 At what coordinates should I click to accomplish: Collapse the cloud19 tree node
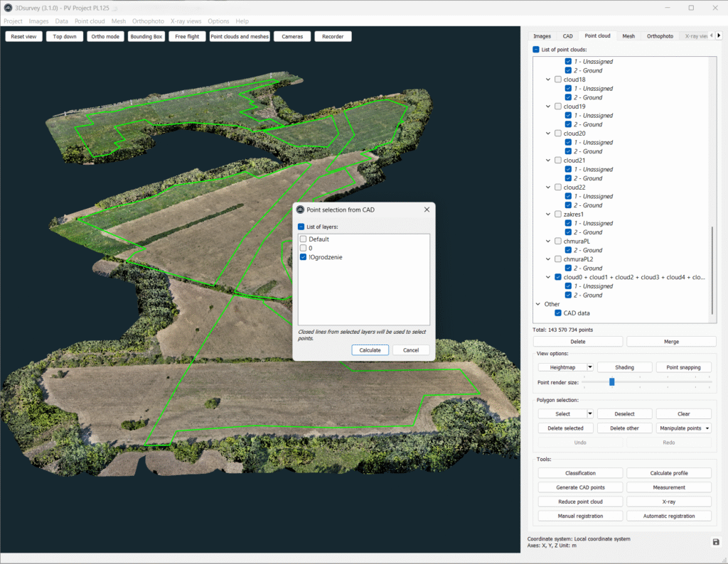point(548,107)
